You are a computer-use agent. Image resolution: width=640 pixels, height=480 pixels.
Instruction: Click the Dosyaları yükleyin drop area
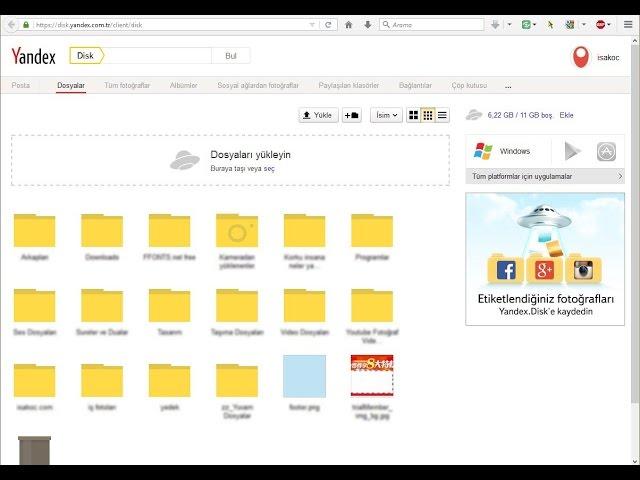click(x=231, y=160)
